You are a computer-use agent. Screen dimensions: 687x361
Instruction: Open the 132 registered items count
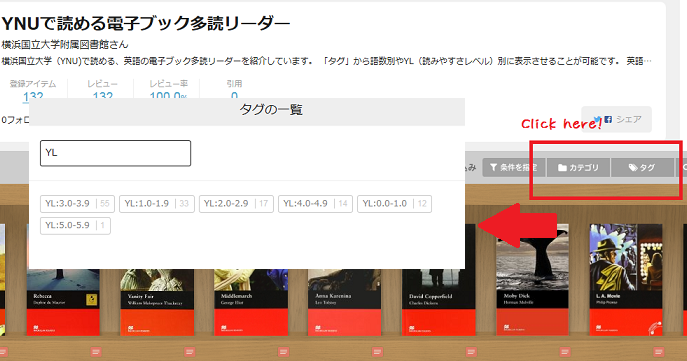(x=33, y=96)
